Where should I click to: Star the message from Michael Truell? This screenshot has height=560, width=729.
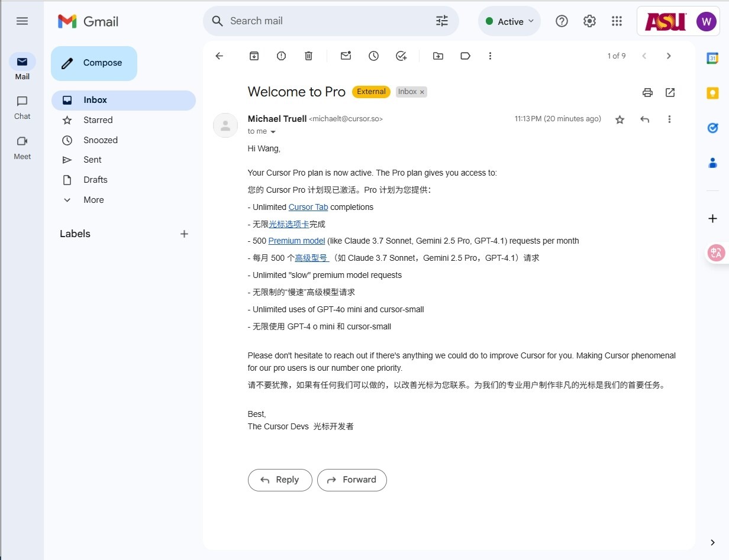(620, 119)
